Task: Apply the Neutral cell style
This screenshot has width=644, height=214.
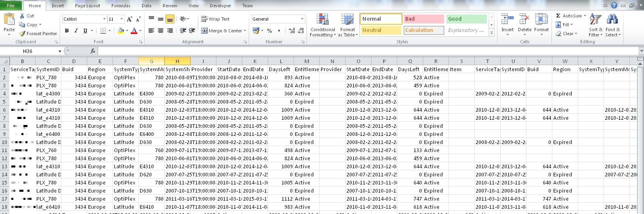Action: click(x=381, y=30)
